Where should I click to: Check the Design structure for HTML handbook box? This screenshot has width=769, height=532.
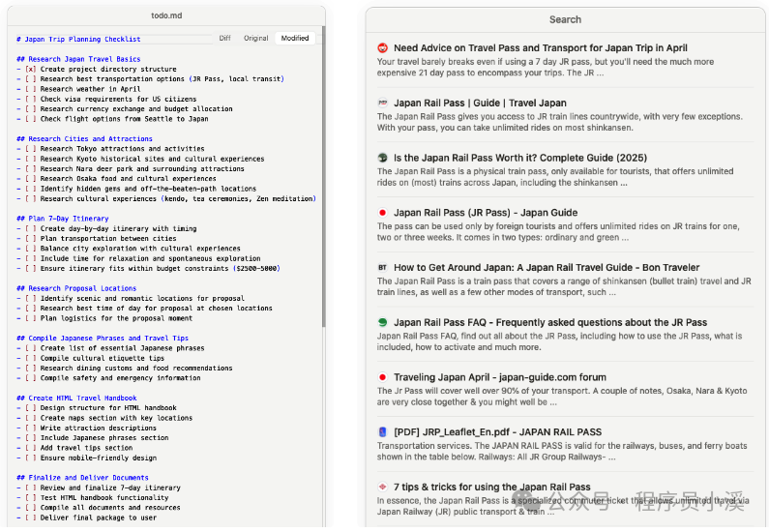[31, 408]
